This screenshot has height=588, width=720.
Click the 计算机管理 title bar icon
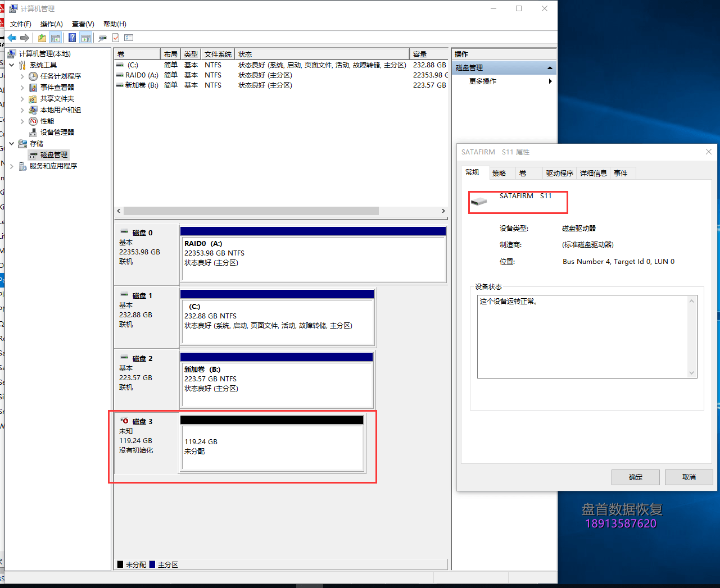point(13,8)
